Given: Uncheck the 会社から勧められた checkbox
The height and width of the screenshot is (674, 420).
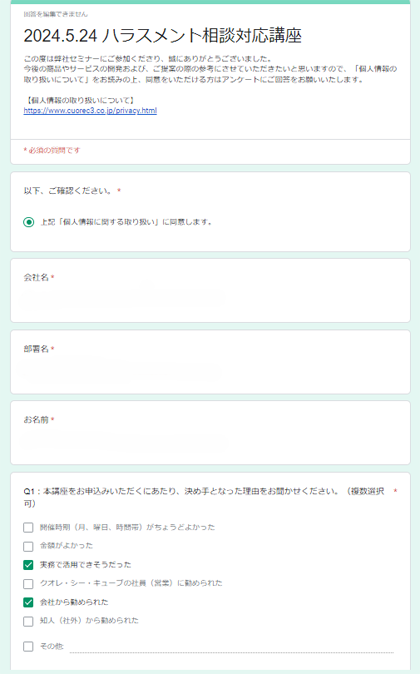Looking at the screenshot, I should coord(28,602).
